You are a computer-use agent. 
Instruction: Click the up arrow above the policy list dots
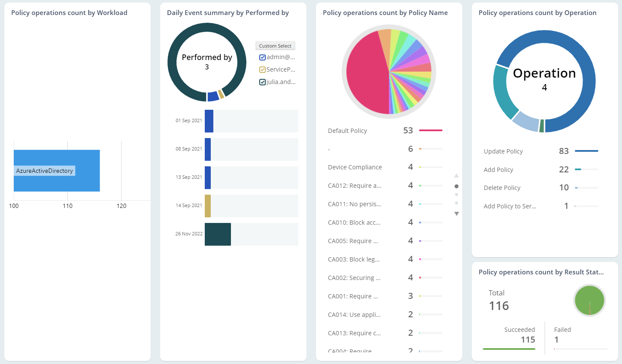click(x=456, y=175)
